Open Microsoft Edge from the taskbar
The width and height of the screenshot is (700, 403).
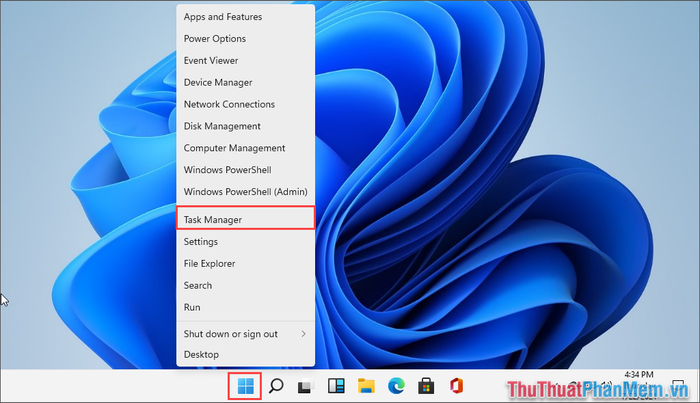click(x=396, y=385)
